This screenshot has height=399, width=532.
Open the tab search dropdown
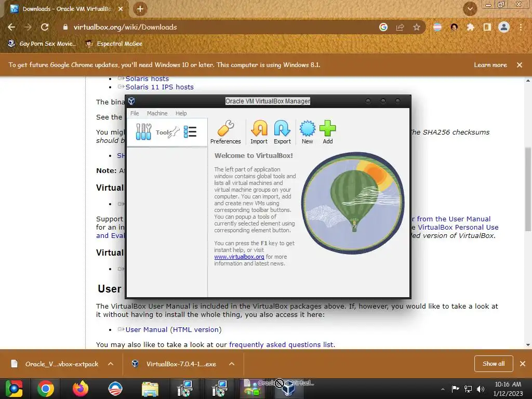[470, 9]
